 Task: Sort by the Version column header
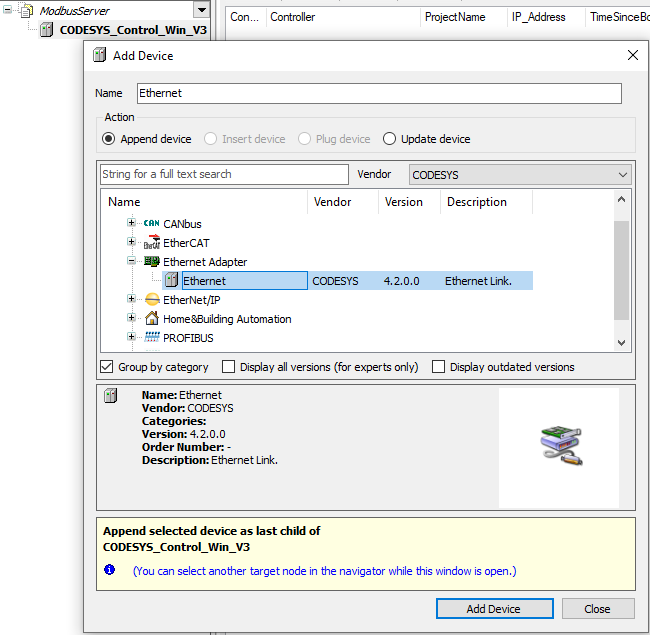(x=409, y=202)
